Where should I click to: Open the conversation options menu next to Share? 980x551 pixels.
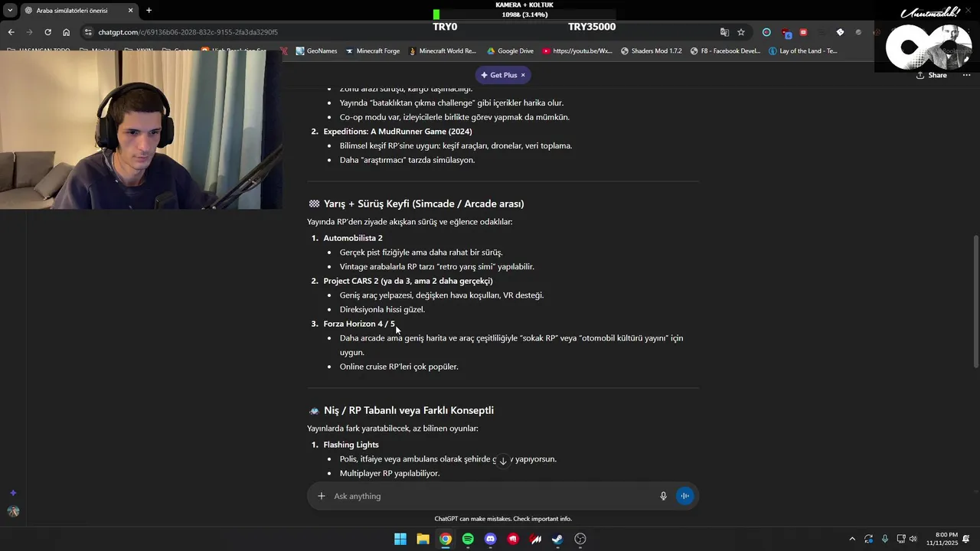click(966, 75)
